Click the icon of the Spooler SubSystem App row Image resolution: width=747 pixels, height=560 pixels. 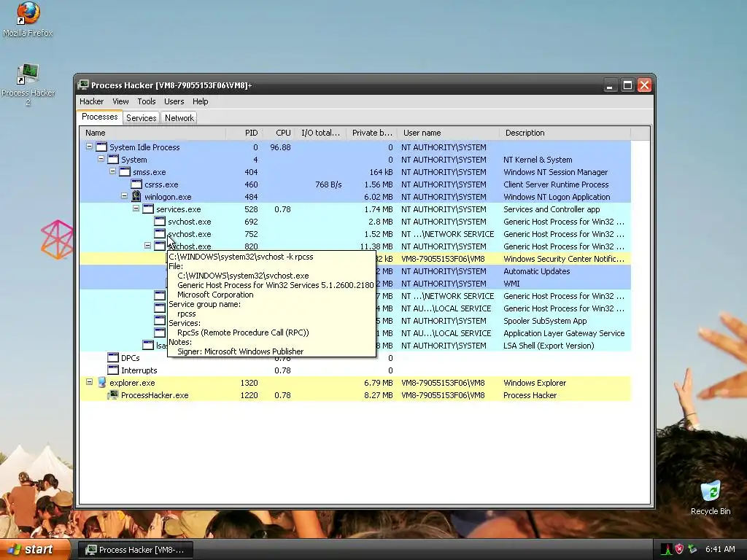pos(160,321)
